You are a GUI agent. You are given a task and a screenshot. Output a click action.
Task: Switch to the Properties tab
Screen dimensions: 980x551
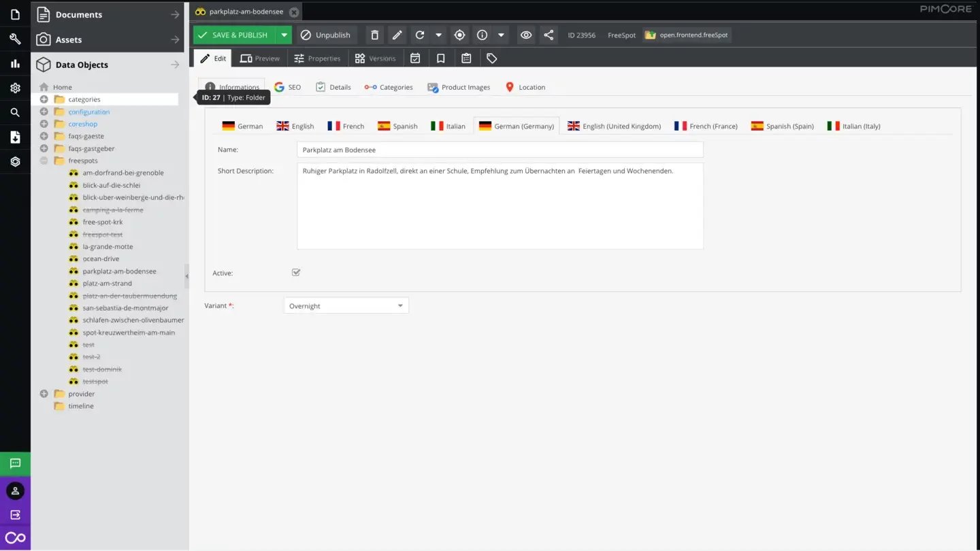(x=317, y=58)
